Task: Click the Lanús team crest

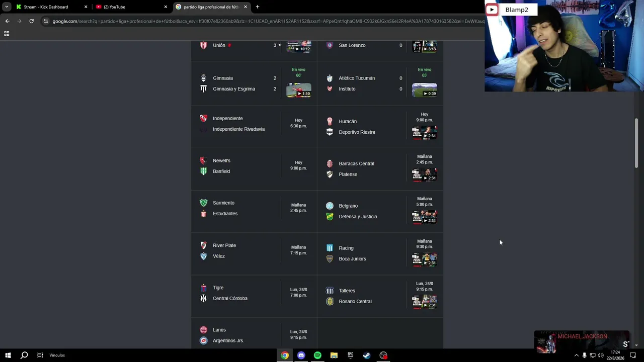Action: pyautogui.click(x=203, y=330)
